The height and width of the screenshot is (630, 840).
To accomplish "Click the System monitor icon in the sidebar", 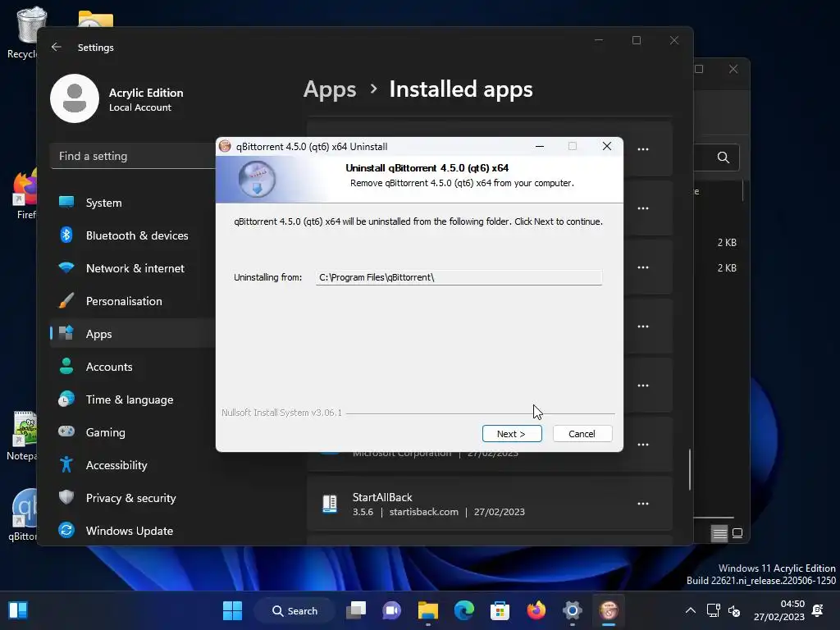I will pos(66,202).
